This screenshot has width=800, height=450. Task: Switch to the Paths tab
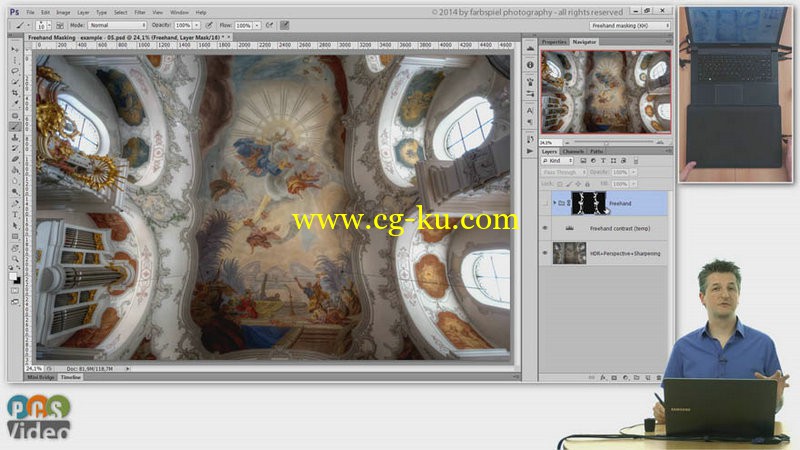pos(596,151)
